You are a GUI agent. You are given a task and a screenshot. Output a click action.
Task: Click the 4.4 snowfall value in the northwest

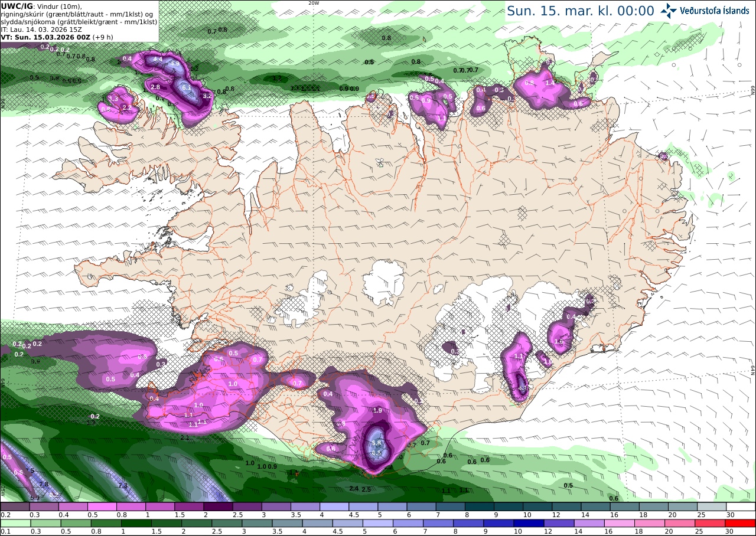click(x=158, y=60)
